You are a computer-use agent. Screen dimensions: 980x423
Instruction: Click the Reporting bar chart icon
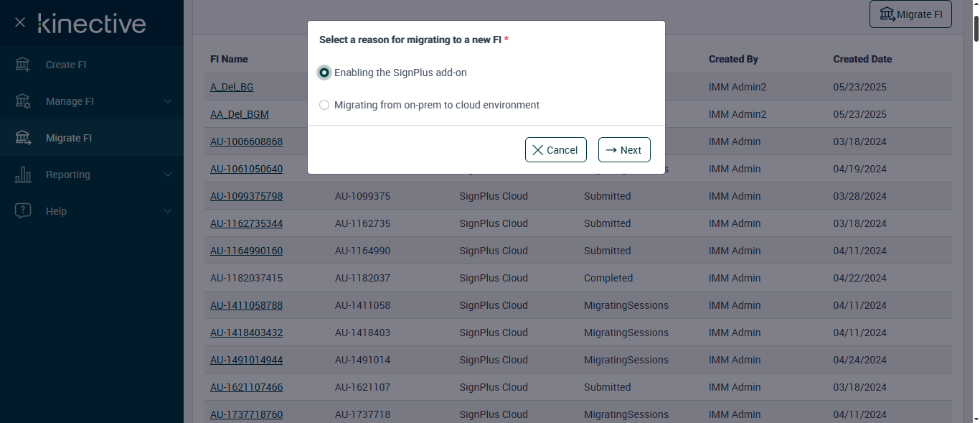[23, 175]
